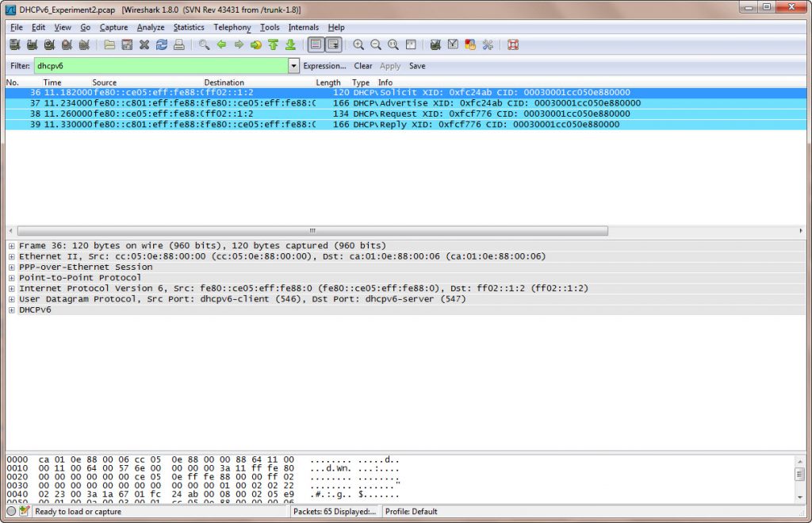The width and height of the screenshot is (812, 523).
Task: Click the Find packet magnifier icon
Action: click(204, 45)
